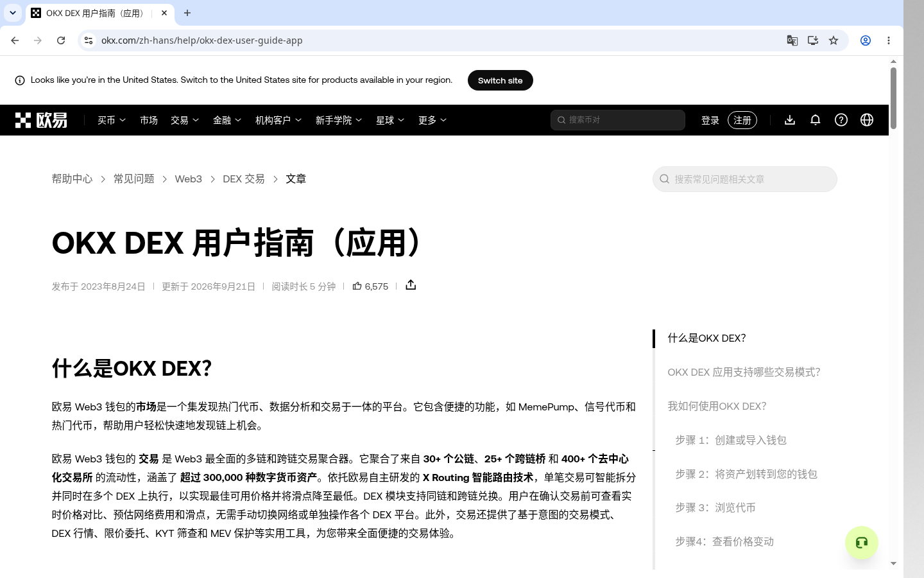Expand the 交易 dropdown menu
The image size is (924, 578).
coord(185,120)
